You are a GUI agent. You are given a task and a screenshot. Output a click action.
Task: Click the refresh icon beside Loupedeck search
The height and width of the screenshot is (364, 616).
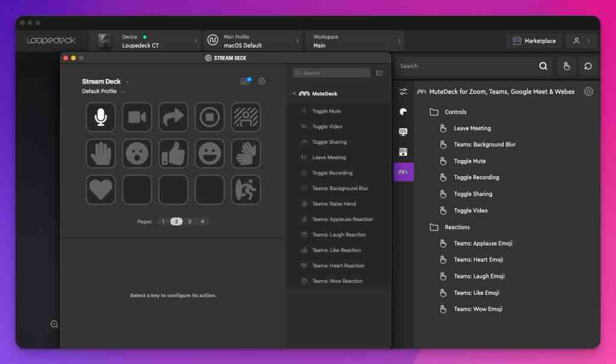click(588, 66)
